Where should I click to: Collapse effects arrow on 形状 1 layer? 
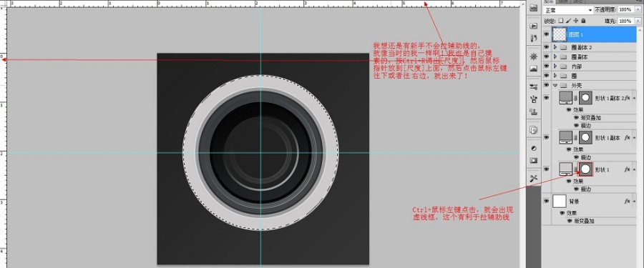(x=634, y=169)
